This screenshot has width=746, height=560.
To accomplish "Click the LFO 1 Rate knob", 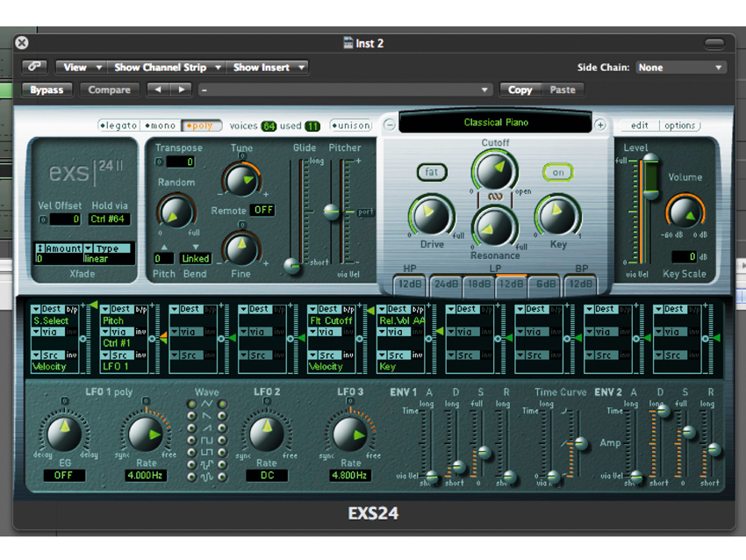I will (x=146, y=433).
